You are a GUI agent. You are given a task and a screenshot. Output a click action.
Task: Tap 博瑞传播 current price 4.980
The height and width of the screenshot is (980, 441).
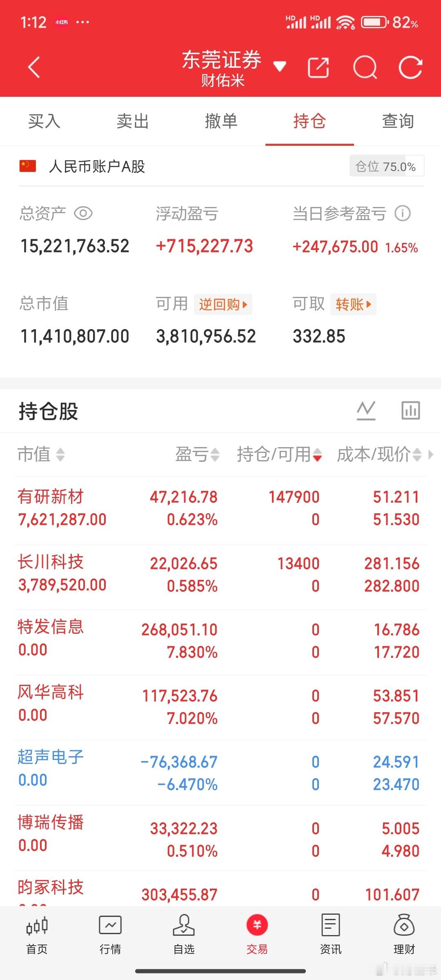point(401,851)
